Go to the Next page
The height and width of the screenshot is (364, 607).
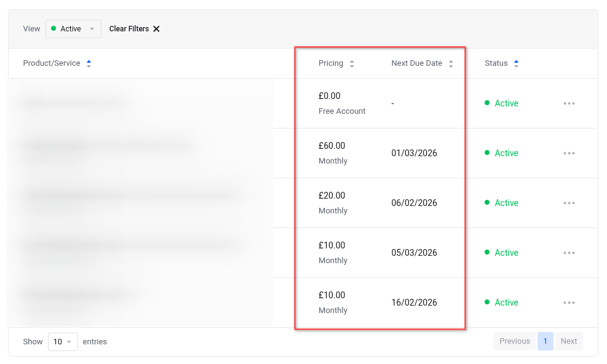569,341
